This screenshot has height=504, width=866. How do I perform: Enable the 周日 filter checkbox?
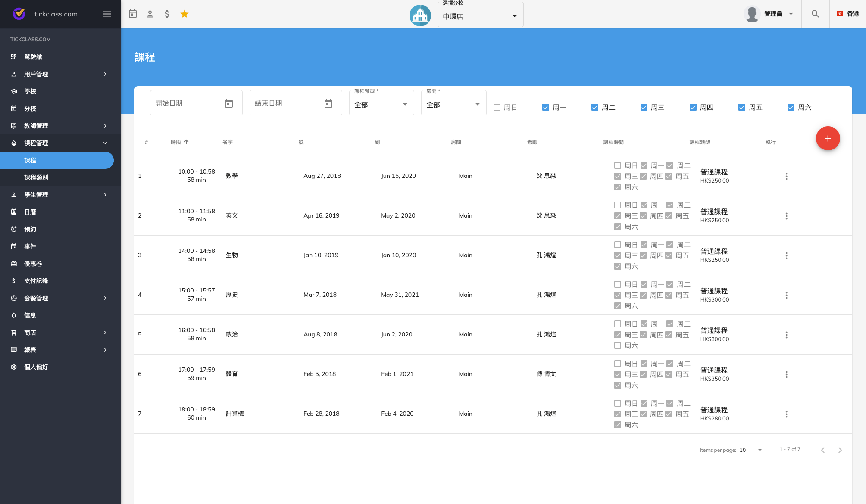497,107
